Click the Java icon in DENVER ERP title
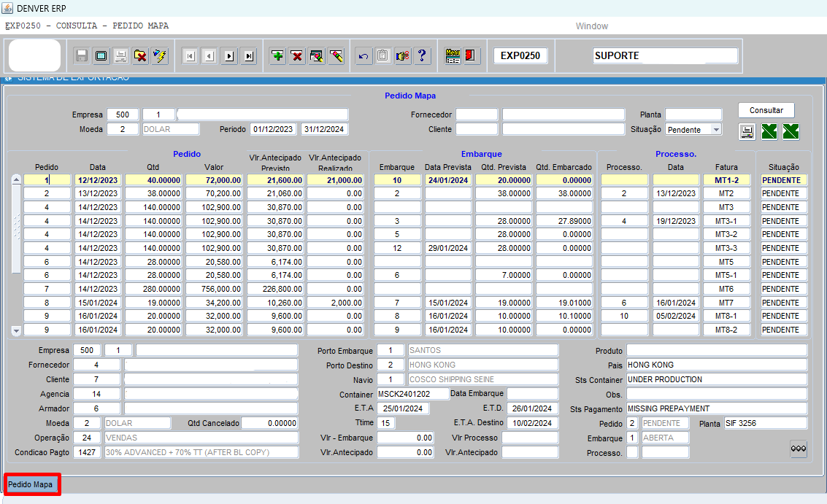827x504 pixels. pos(7,8)
